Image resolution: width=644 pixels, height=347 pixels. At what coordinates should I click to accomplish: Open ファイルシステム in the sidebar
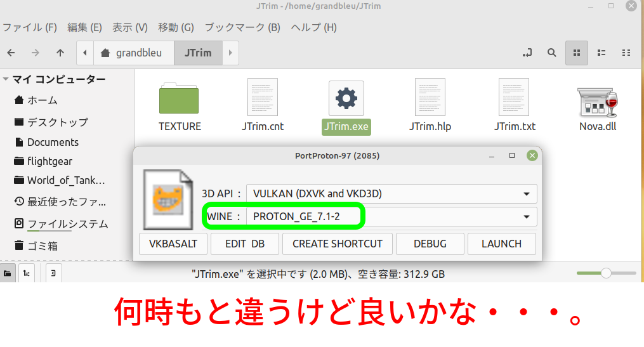pos(61,224)
